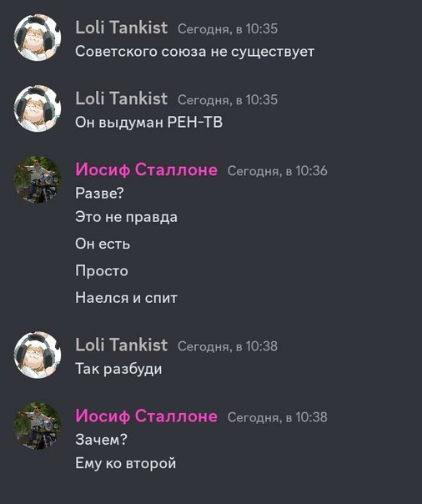Open Иосиф Сталлоне avatar beside the 10:36 message
Viewport: 422px width, 504px height.
click(38, 179)
